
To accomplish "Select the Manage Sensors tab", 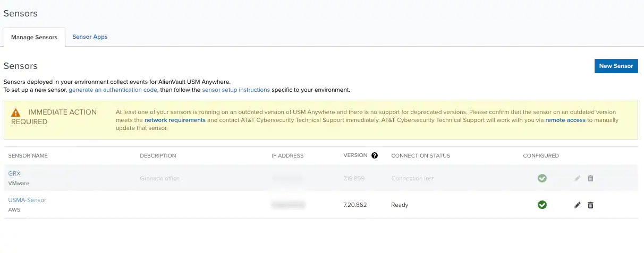I will pos(34,37).
